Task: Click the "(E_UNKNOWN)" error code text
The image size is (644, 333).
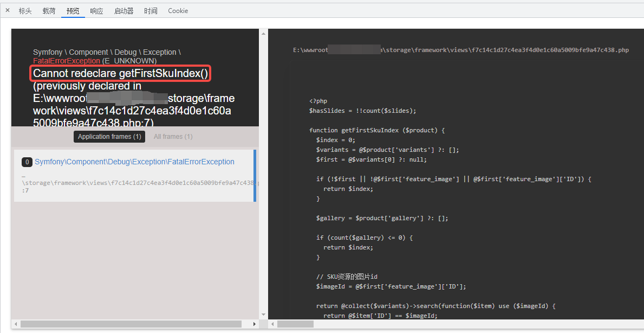Action: 129,61
